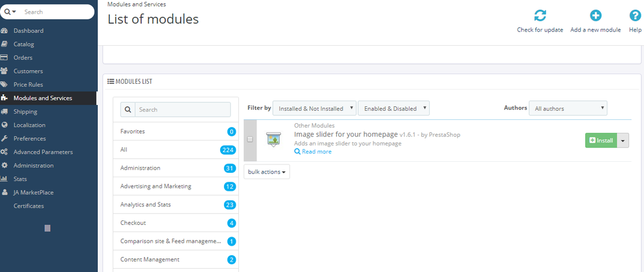Image resolution: width=644 pixels, height=272 pixels.
Task: Tick the Image slider module checkbox
Action: 250,139
